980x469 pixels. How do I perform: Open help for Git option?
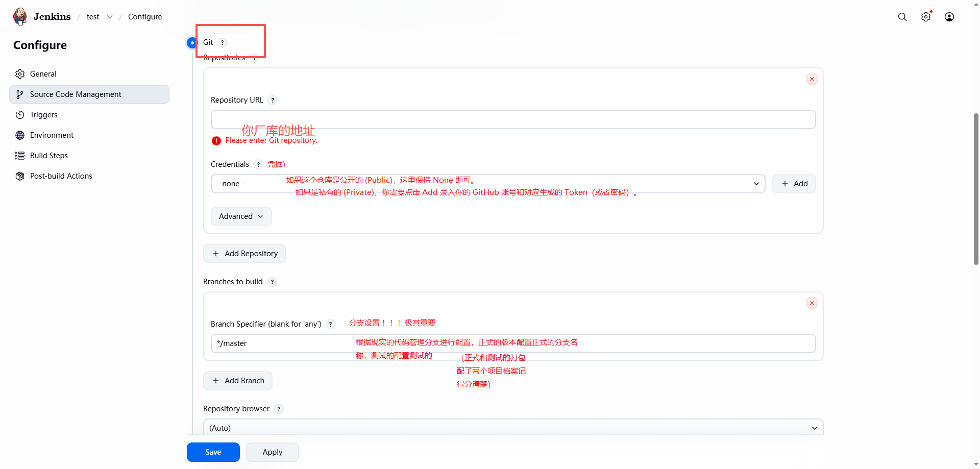[223, 42]
